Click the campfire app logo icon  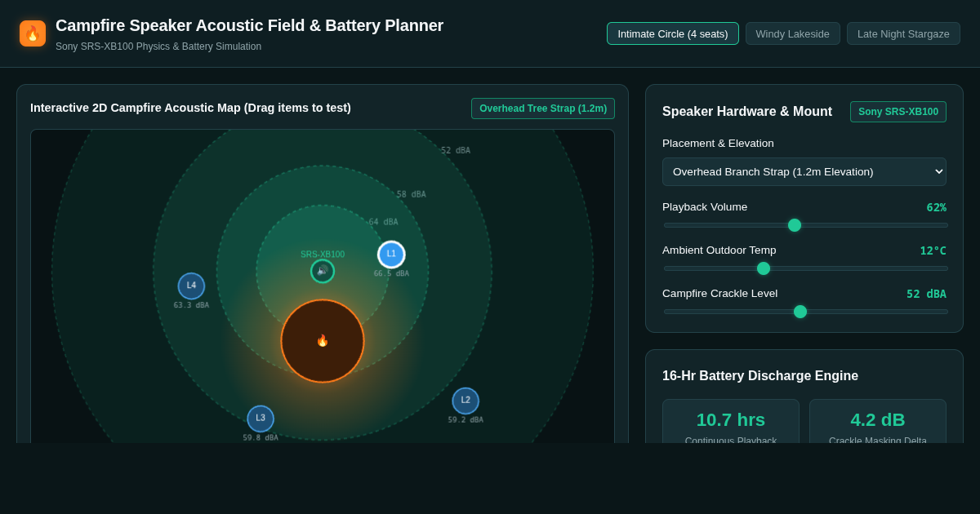click(x=33, y=33)
